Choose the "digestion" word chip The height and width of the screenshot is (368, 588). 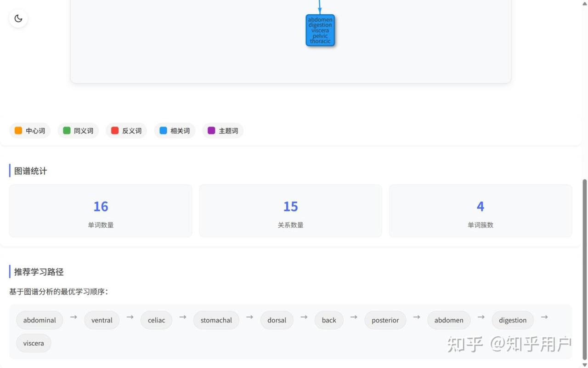point(513,320)
